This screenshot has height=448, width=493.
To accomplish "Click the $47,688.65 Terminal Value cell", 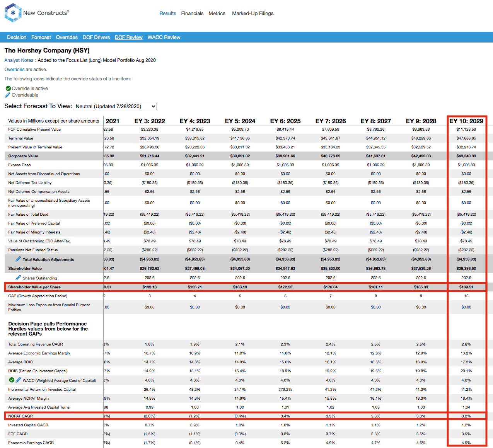I will [x=466, y=138].
